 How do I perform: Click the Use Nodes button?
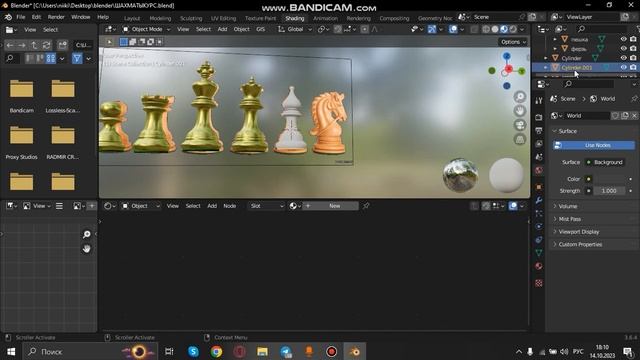click(x=594, y=145)
